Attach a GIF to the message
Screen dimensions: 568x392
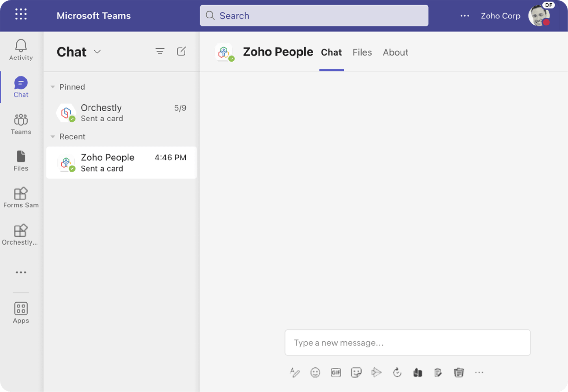click(x=336, y=372)
